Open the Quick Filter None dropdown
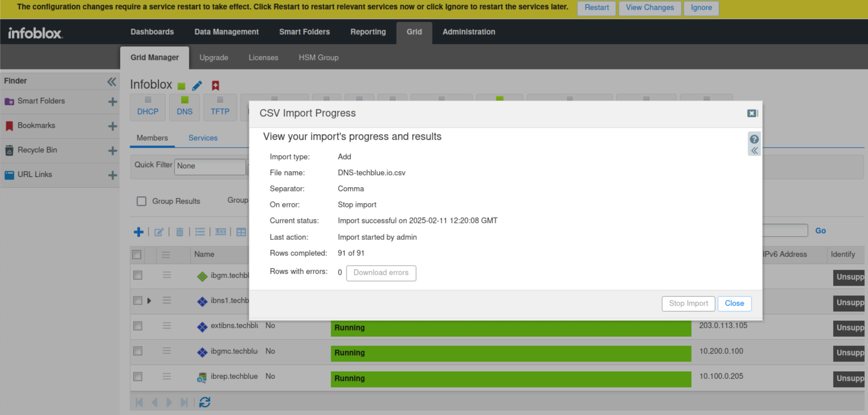The image size is (868, 415). point(210,166)
